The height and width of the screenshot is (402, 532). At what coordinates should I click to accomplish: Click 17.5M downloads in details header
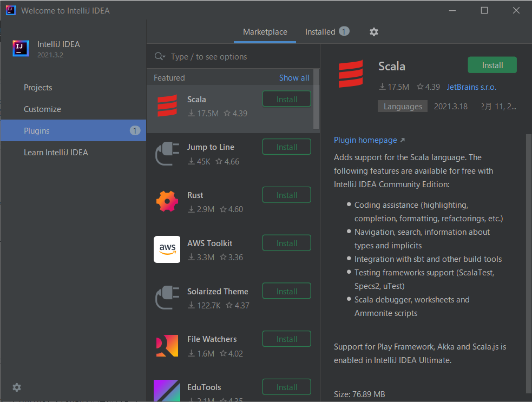pos(394,87)
